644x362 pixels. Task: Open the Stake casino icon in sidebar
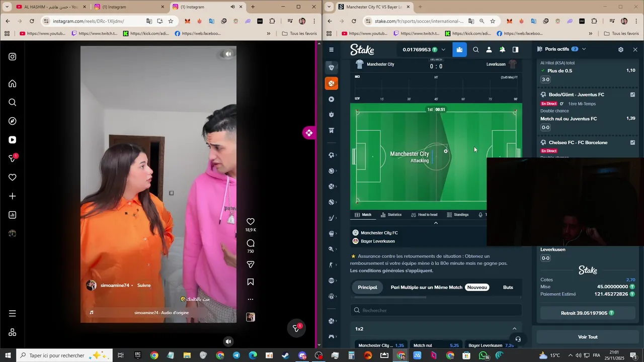coord(331,67)
